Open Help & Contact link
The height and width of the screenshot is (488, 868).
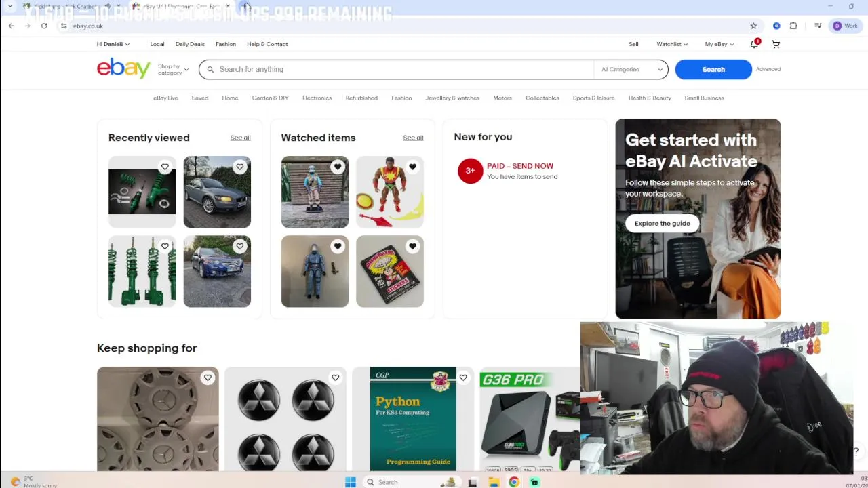tap(267, 44)
